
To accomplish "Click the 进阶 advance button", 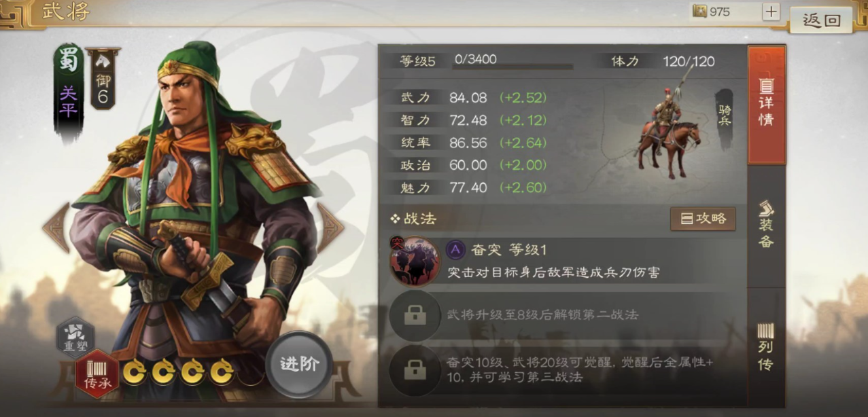I will tap(299, 364).
